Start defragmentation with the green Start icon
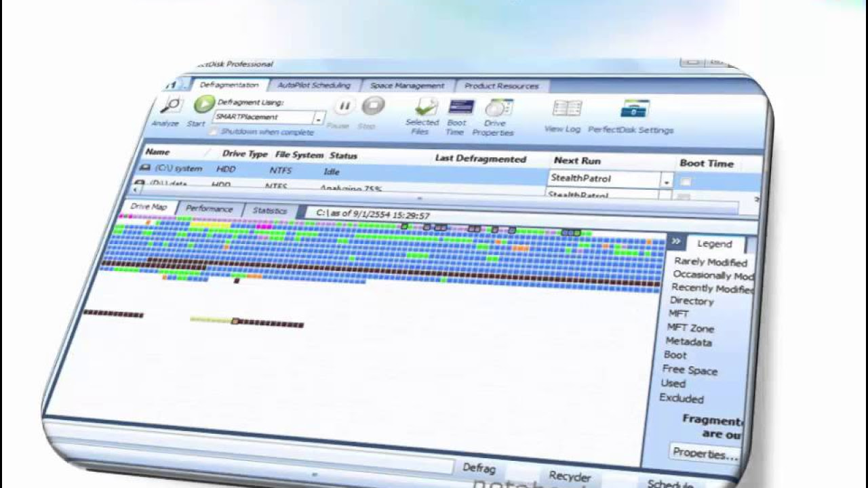The image size is (868, 488). (203, 104)
